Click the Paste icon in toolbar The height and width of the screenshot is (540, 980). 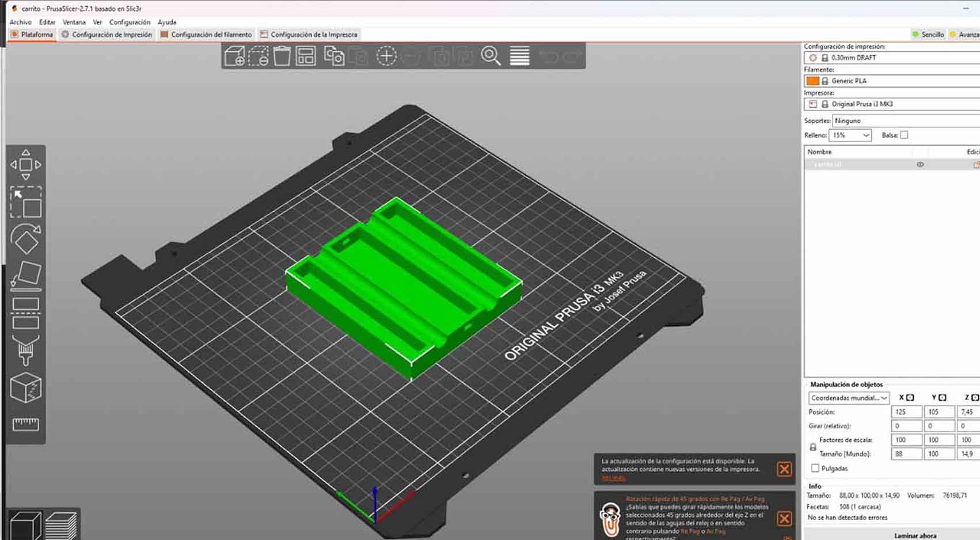(358, 56)
